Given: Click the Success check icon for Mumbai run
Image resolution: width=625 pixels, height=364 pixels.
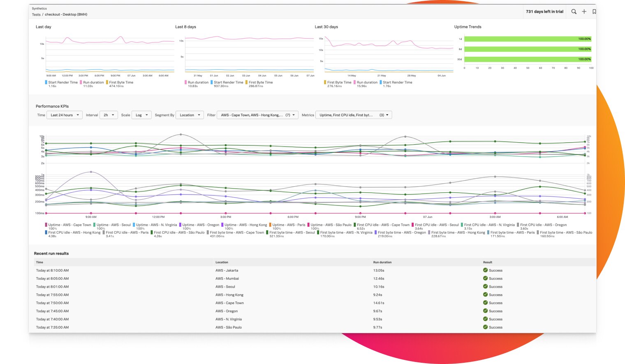Looking at the screenshot, I should coord(485,279).
